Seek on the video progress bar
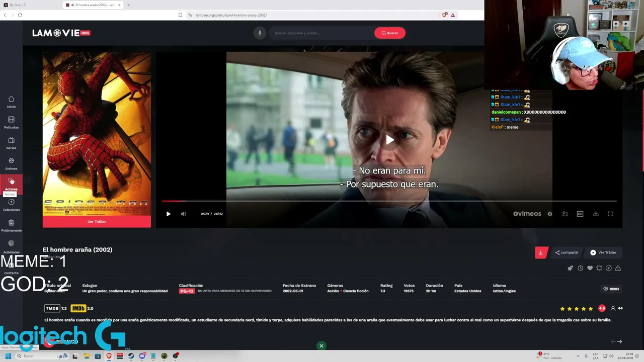 point(389,201)
